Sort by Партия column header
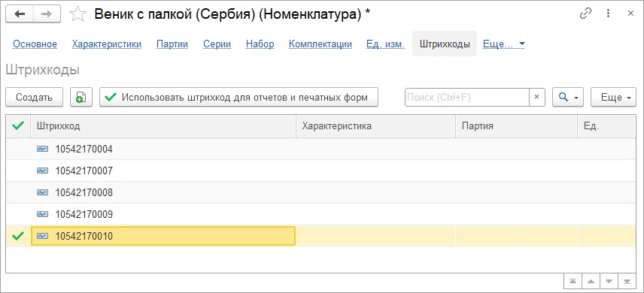Screen dimensions: 644x293 pyautogui.click(x=517, y=126)
